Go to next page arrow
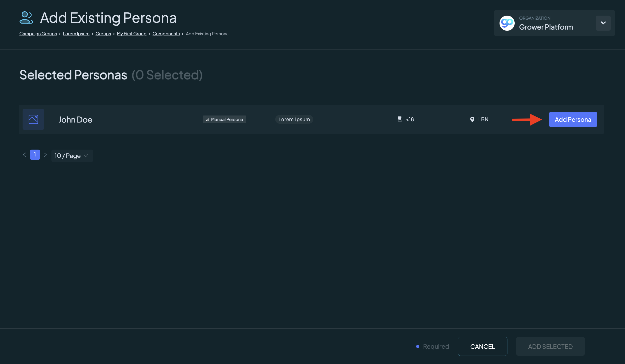Image resolution: width=625 pixels, height=364 pixels. pyautogui.click(x=45, y=155)
